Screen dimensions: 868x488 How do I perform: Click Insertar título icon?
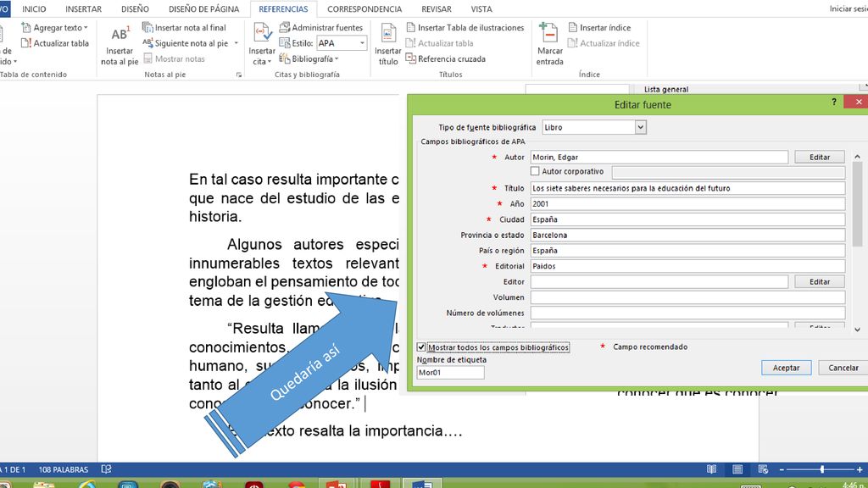(x=388, y=33)
